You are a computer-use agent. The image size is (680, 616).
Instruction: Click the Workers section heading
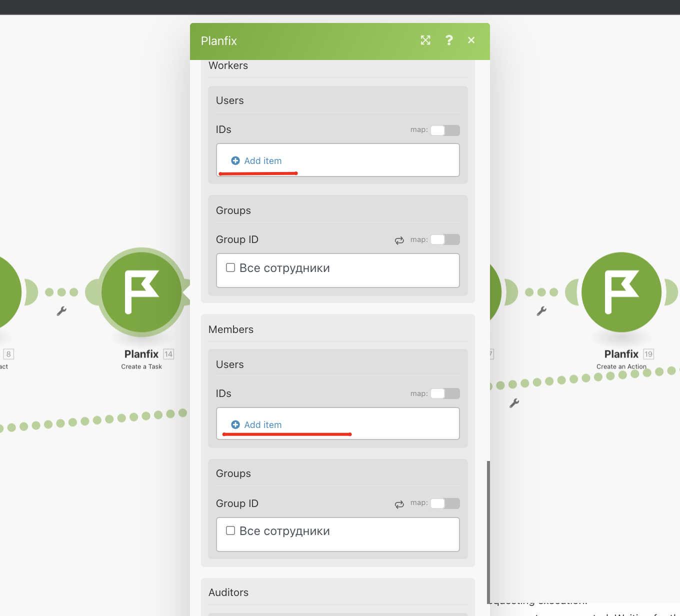coord(228,65)
